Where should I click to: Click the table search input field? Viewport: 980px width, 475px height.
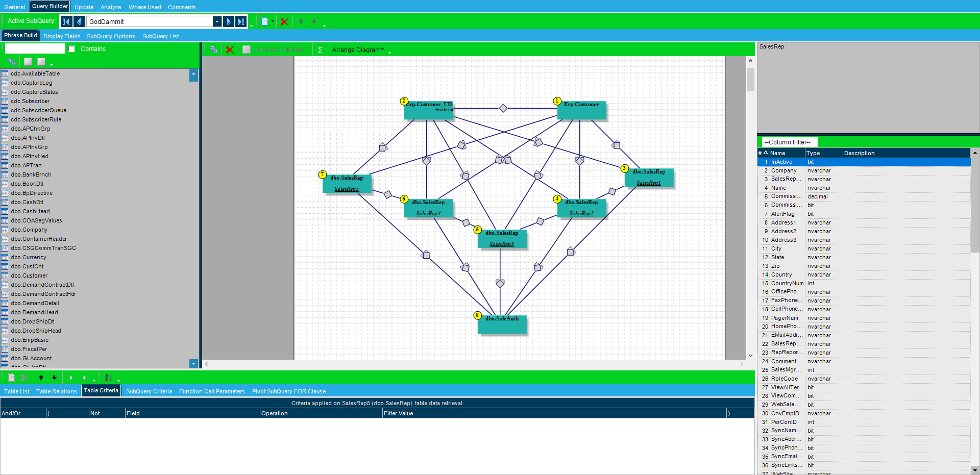coord(35,49)
